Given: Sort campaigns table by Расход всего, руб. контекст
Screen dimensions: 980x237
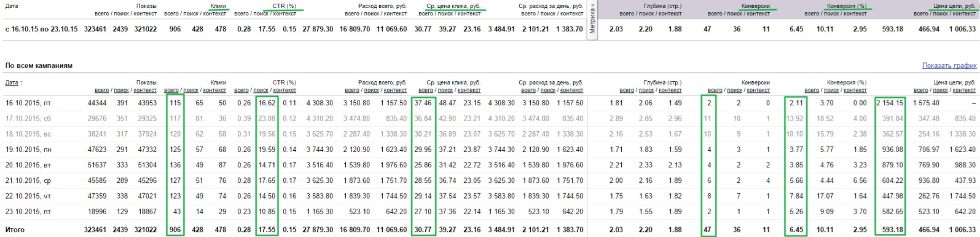Looking at the screenshot, I should 395,90.
